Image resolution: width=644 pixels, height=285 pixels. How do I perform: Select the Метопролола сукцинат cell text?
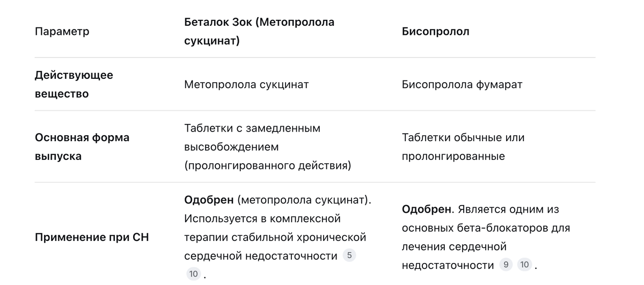click(x=246, y=84)
